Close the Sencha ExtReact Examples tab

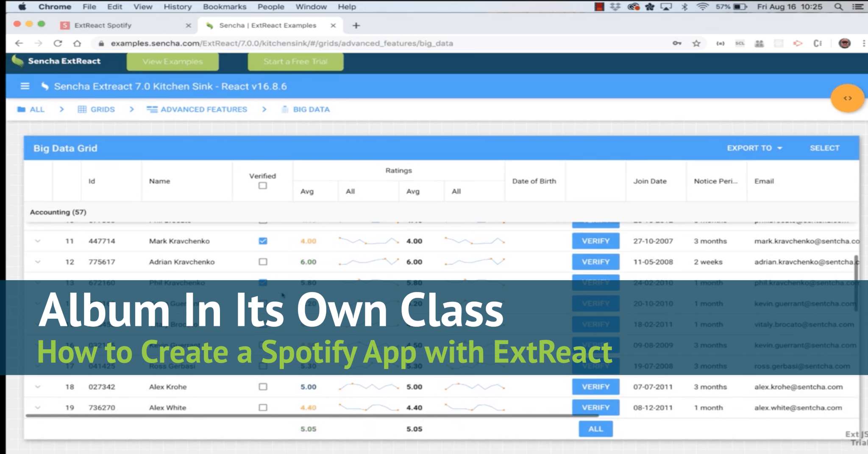tap(333, 25)
